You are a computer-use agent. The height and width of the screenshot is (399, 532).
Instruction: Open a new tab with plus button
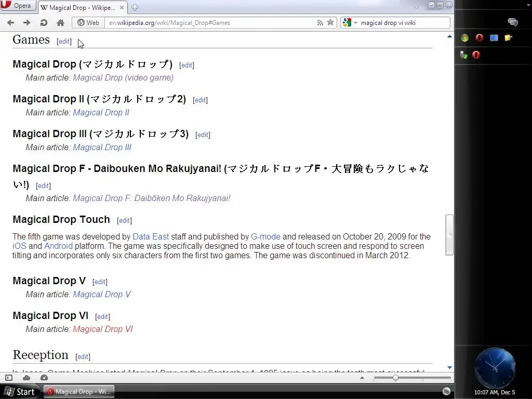tap(135, 7)
